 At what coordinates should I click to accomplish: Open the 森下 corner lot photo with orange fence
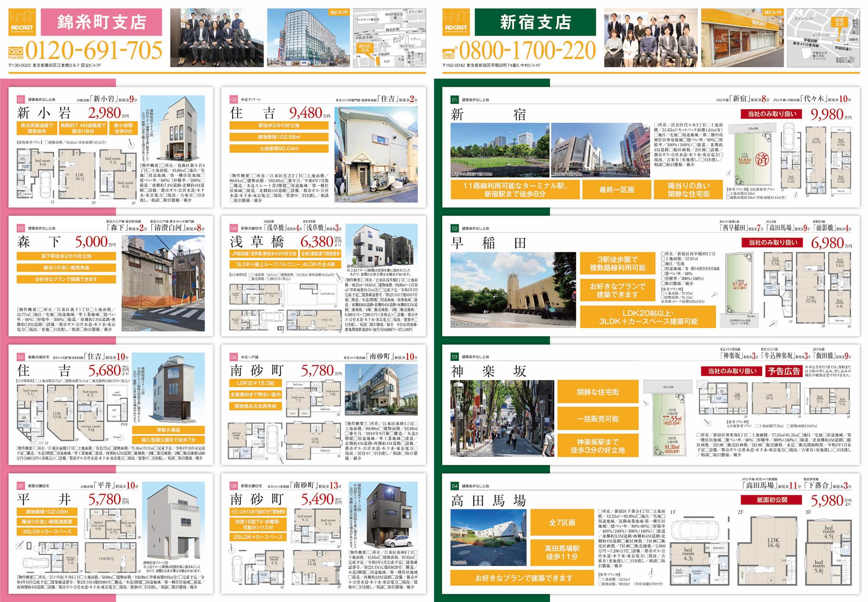tap(163, 283)
